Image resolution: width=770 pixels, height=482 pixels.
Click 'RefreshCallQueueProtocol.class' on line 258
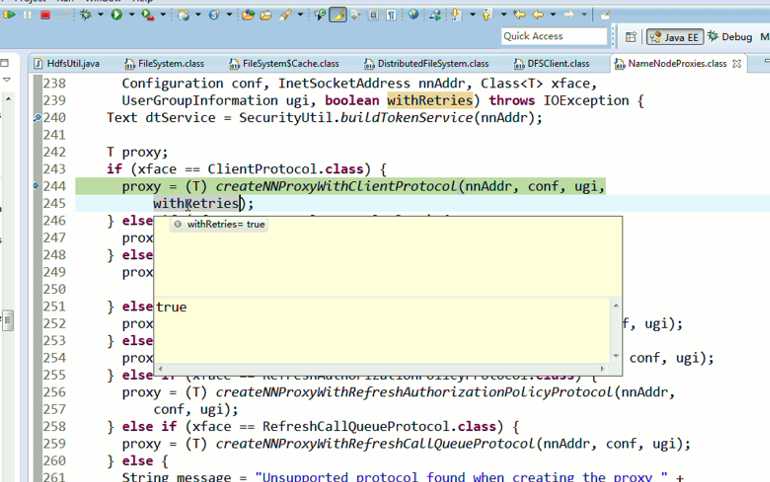point(379,427)
